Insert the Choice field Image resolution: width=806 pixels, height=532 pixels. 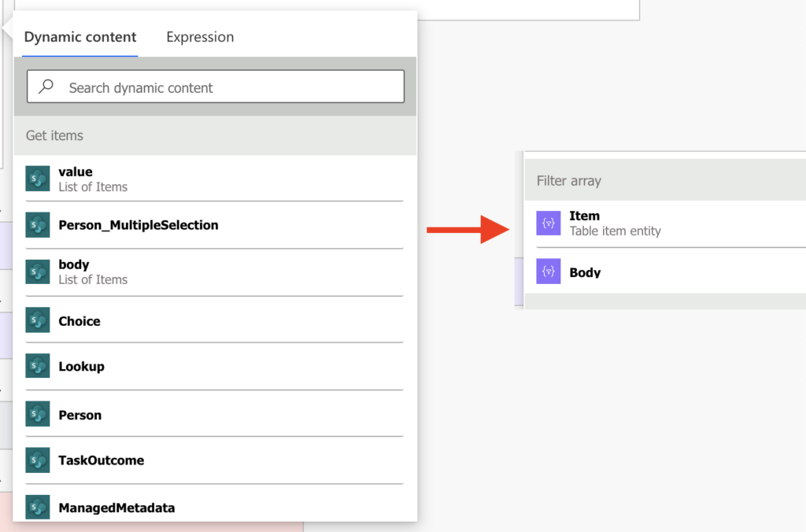click(214, 320)
